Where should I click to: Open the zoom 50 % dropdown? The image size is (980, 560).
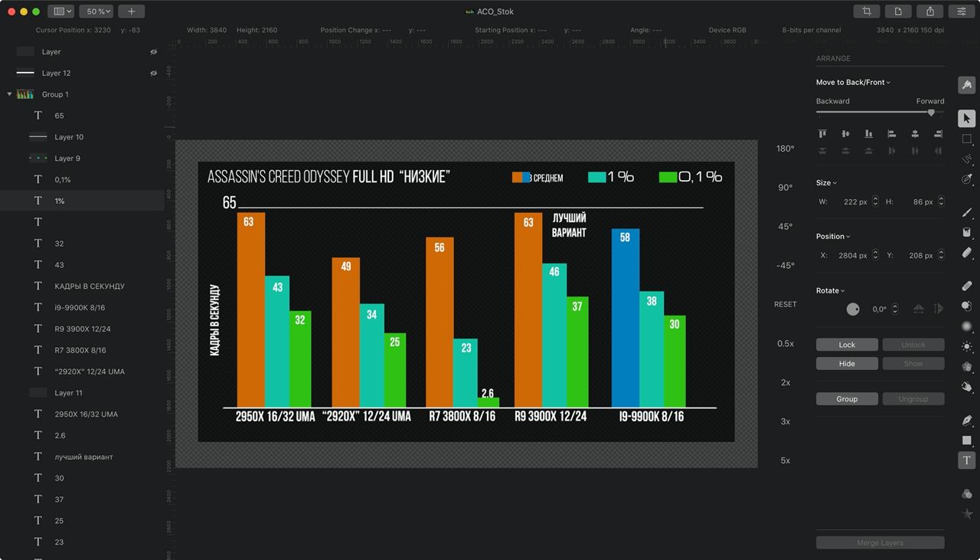click(x=97, y=11)
